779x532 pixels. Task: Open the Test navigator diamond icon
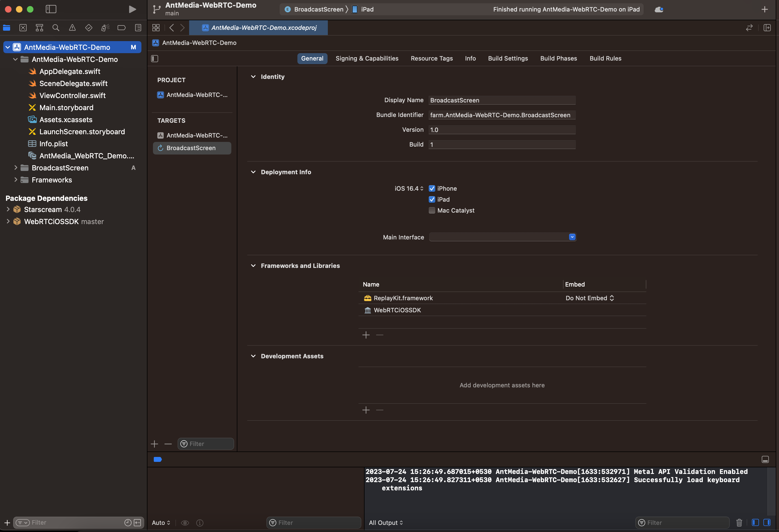click(89, 28)
